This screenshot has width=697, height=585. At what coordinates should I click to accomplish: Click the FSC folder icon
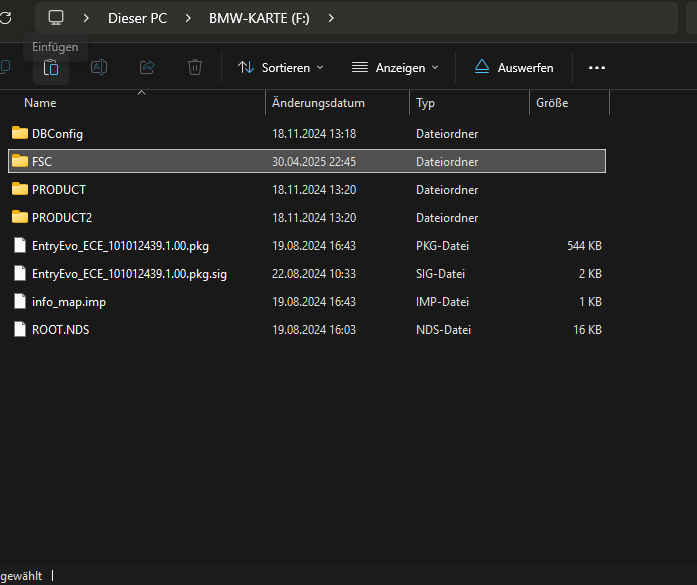(20, 161)
